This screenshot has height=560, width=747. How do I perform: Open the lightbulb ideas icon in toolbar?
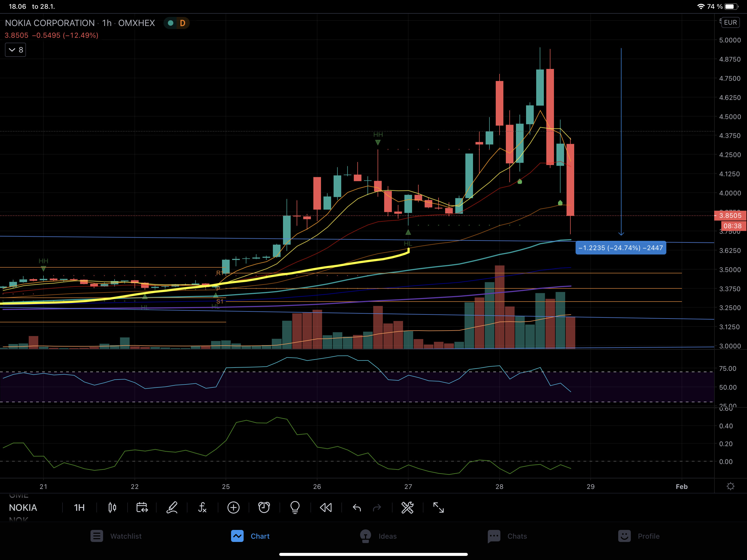[x=295, y=507]
